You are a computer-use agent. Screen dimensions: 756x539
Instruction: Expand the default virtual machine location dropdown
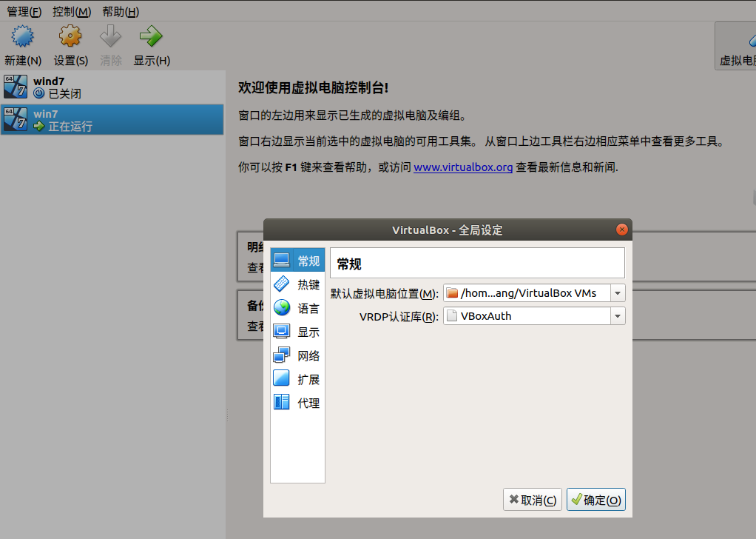tap(617, 292)
